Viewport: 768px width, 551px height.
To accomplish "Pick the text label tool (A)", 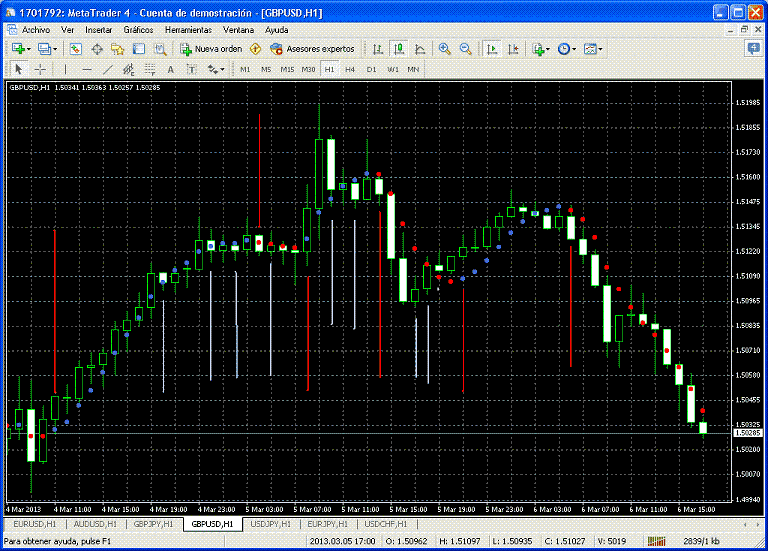I will point(170,69).
